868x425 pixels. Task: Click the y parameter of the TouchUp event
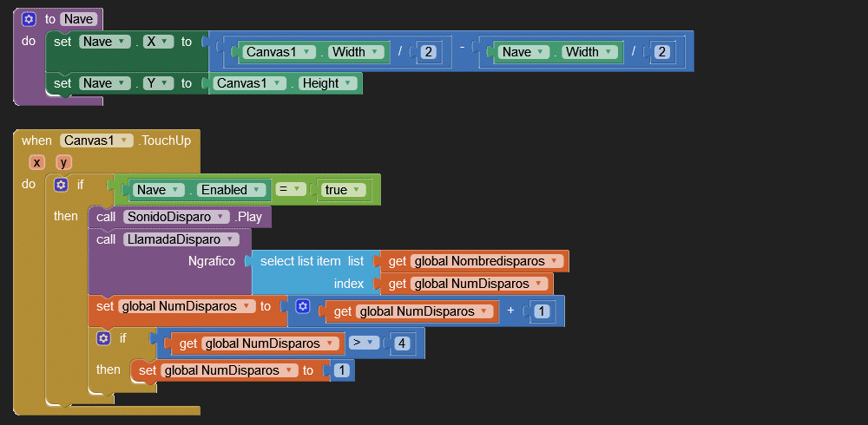[x=63, y=162]
